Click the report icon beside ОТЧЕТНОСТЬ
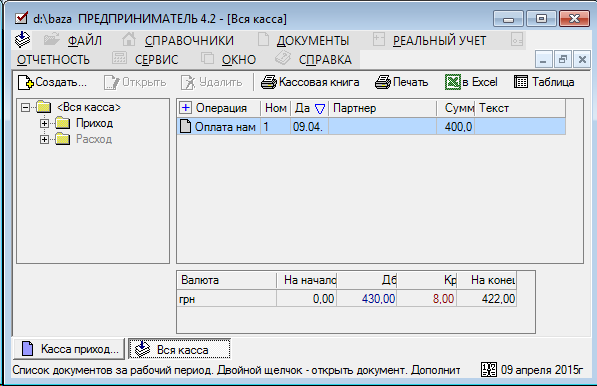This screenshot has height=386, width=597. 517,40
